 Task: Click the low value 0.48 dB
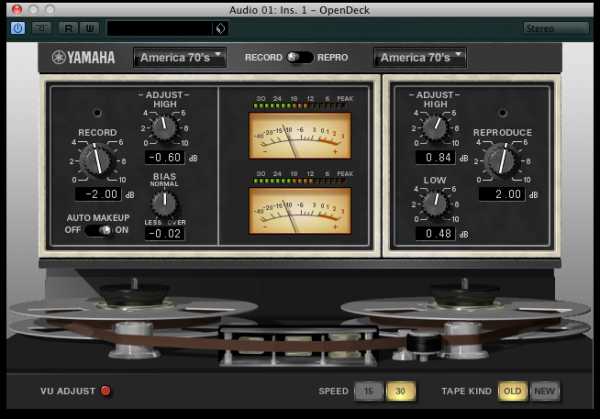click(x=435, y=233)
